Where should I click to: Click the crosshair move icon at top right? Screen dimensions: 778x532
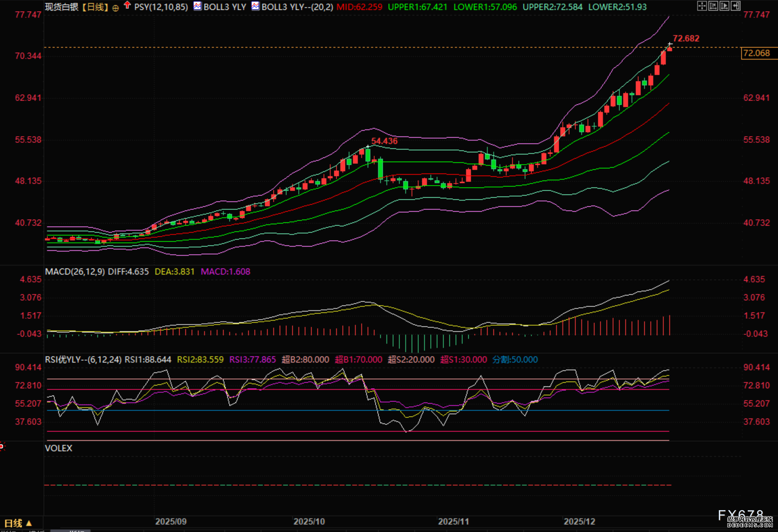click(x=702, y=6)
